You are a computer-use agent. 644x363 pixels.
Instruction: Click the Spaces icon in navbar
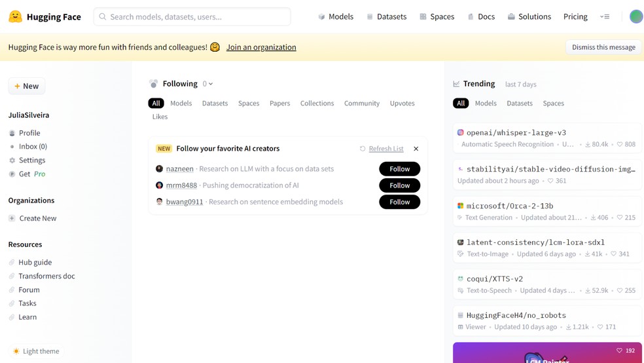click(423, 16)
